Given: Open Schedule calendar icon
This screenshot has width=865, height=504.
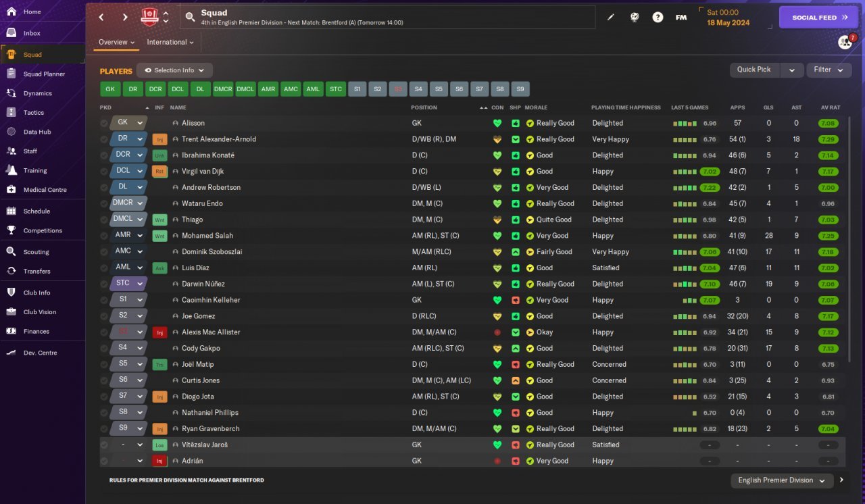Looking at the screenshot, I should point(11,211).
